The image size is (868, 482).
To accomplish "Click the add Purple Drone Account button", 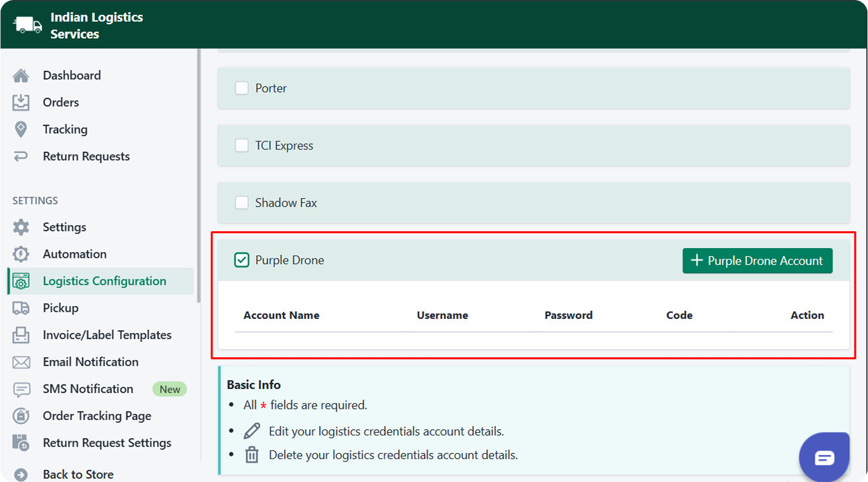I will pos(757,261).
